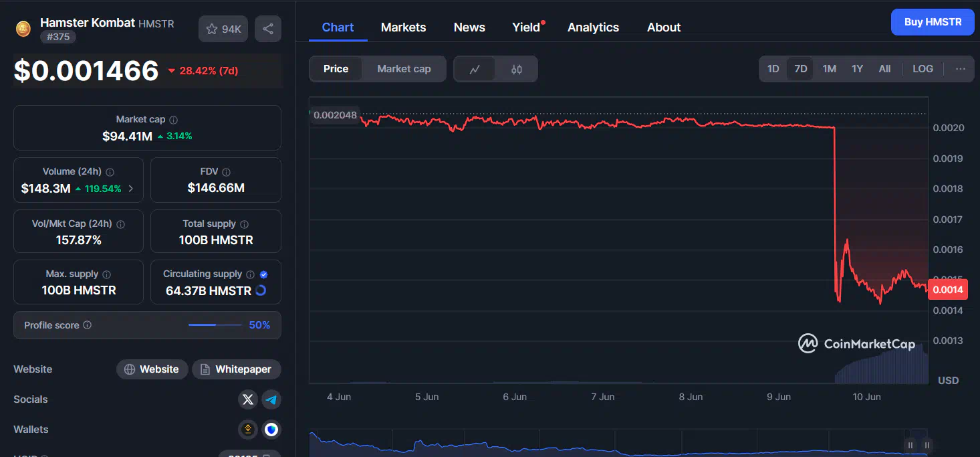This screenshot has width=980, height=457.
Task: Set chart range to All
Action: [884, 69]
